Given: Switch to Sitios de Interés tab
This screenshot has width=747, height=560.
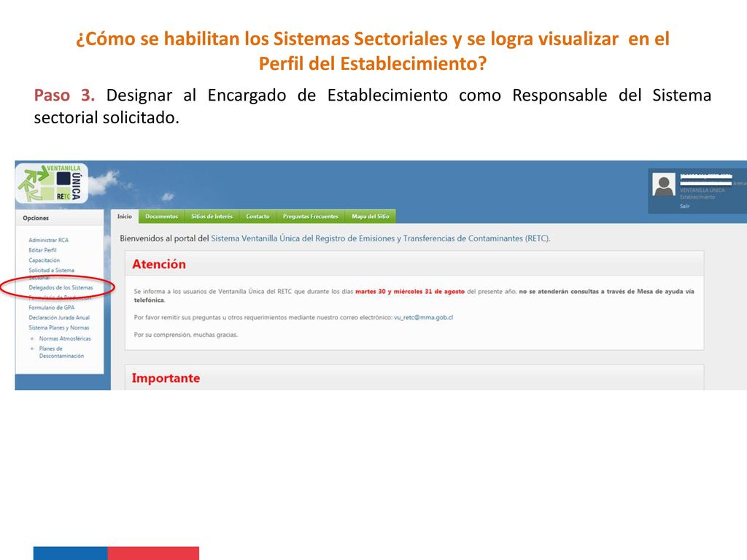Looking at the screenshot, I should [212, 216].
